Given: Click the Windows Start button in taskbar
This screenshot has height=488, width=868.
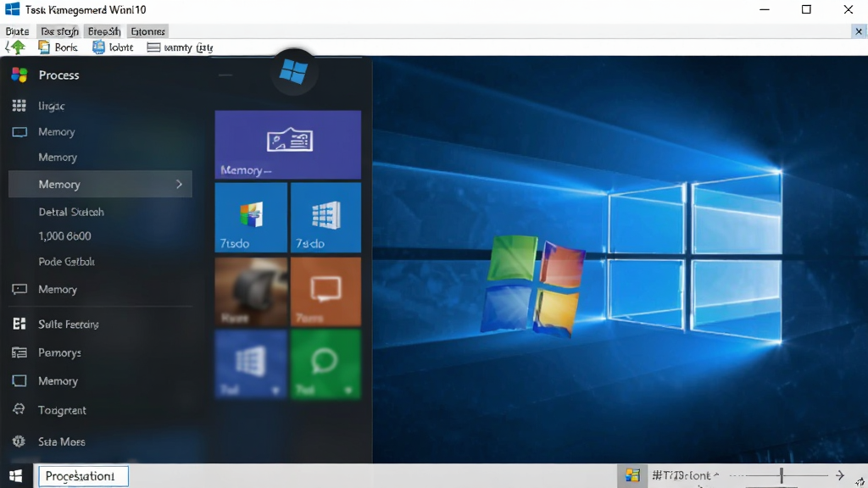Looking at the screenshot, I should click(x=16, y=476).
